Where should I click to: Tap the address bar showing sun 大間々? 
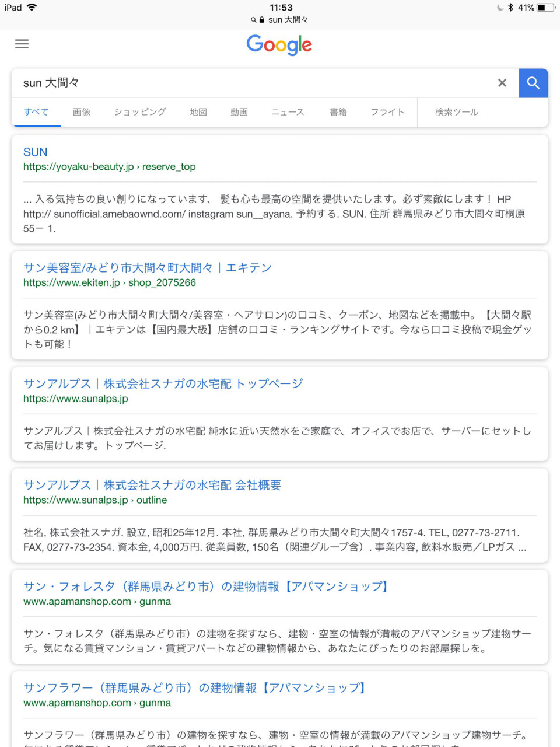(280, 20)
